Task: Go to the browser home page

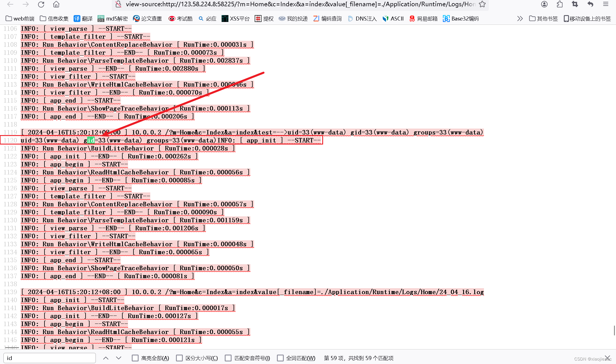Action: [56, 4]
